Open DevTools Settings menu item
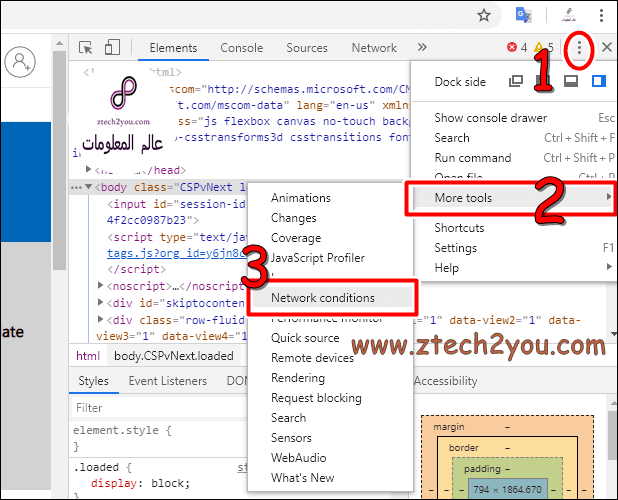618x500 pixels. point(514,248)
